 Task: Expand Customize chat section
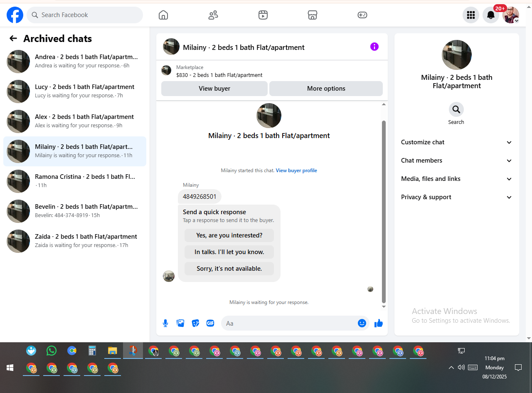click(x=456, y=142)
